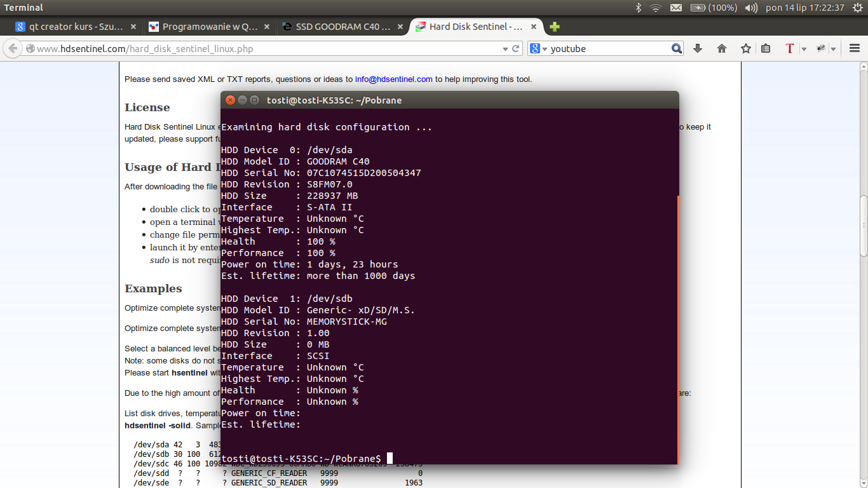Image resolution: width=868 pixels, height=488 pixels.
Task: Switch to the 'qt creator kurs' tab
Action: (76, 27)
